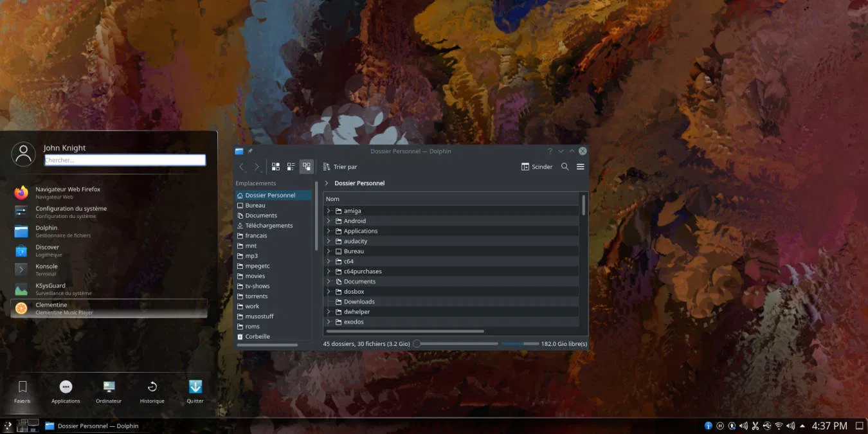Open the clipboard scissors tray icon
Viewport: 868px width, 434px height.
pos(755,426)
